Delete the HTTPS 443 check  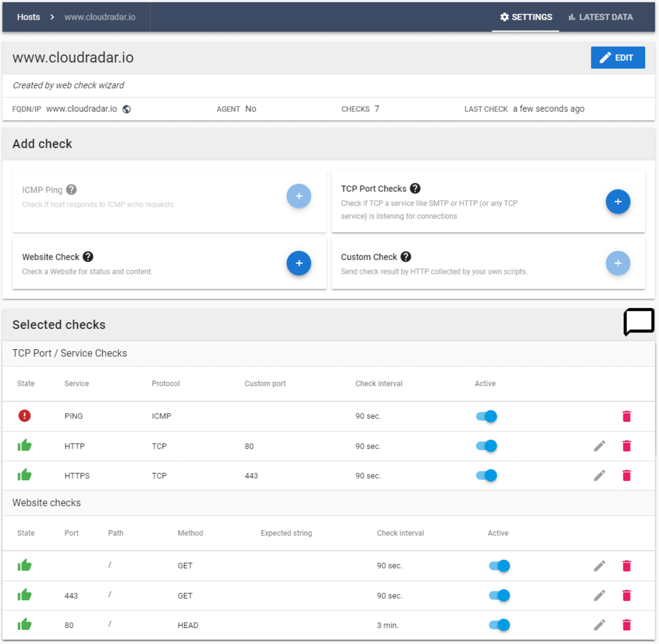coord(627,476)
